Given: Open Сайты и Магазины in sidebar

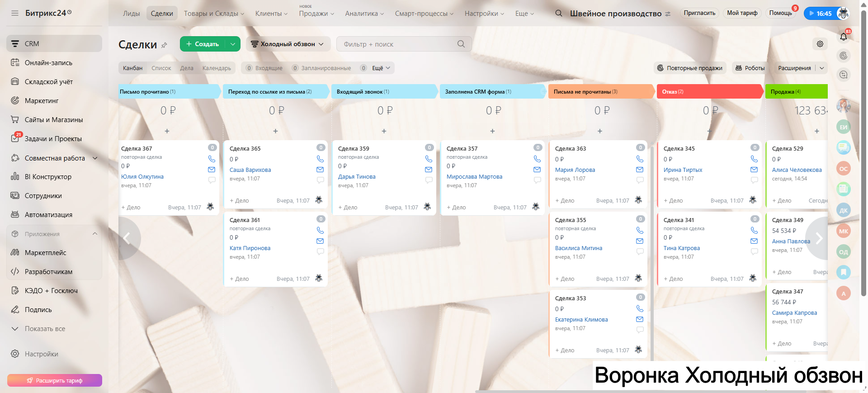Looking at the screenshot, I should point(54,120).
